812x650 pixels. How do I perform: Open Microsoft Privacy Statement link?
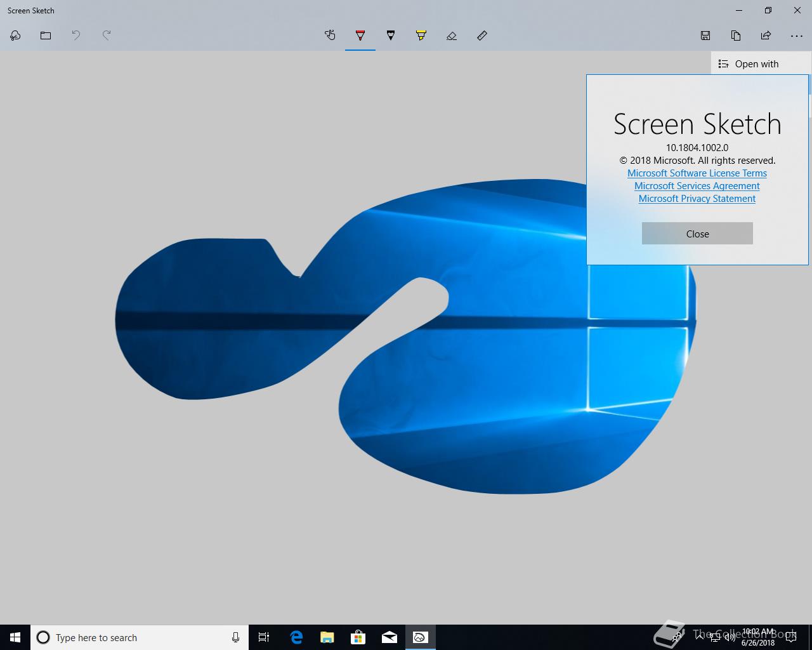(697, 199)
